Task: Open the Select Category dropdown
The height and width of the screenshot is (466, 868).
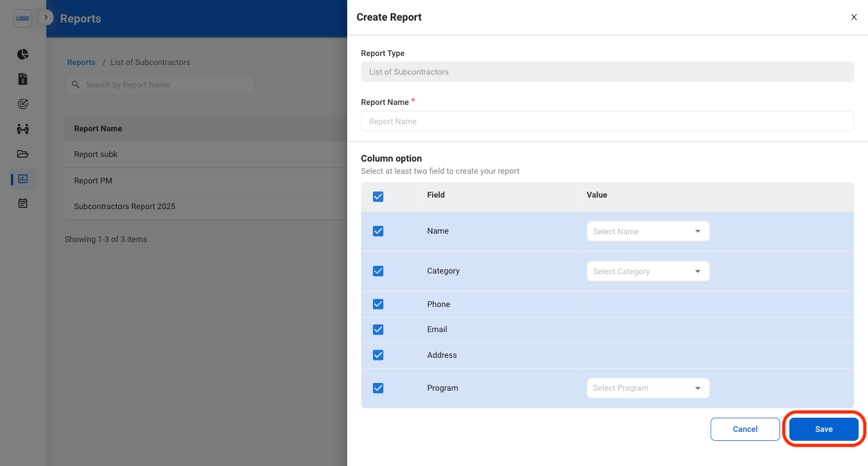Action: 648,272
